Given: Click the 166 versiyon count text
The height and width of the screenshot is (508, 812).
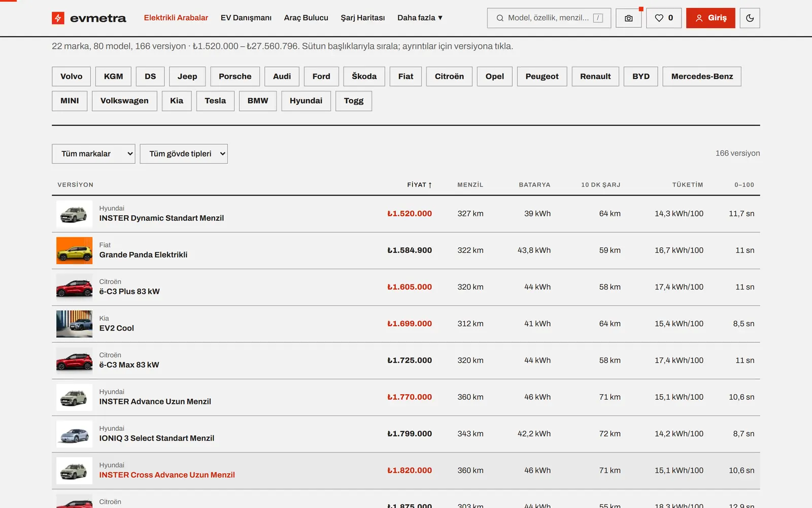Looking at the screenshot, I should point(737,153).
